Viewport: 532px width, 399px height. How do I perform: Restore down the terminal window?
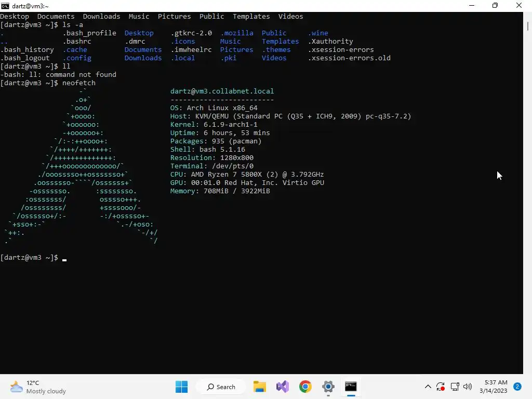click(495, 6)
